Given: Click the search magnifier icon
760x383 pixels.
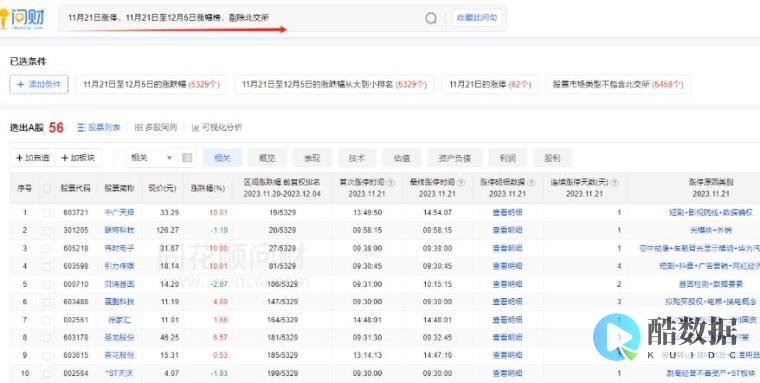Looking at the screenshot, I should [x=431, y=18].
